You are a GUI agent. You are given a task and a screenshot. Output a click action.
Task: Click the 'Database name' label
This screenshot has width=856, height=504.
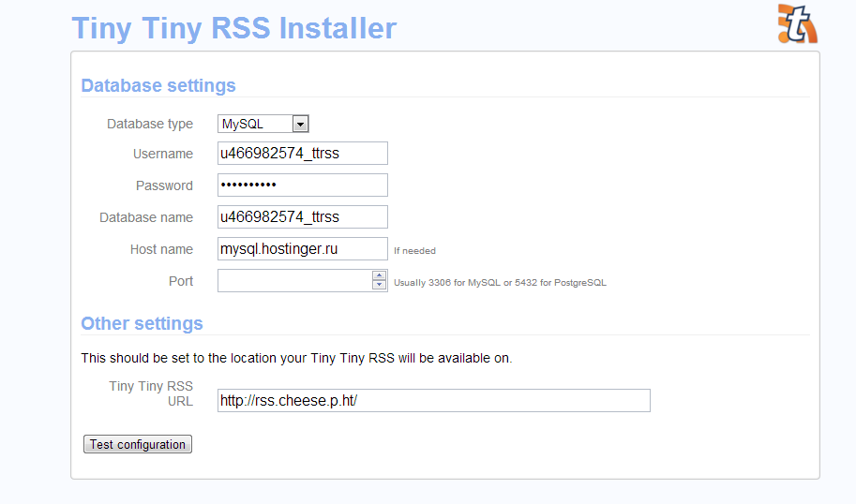click(146, 217)
